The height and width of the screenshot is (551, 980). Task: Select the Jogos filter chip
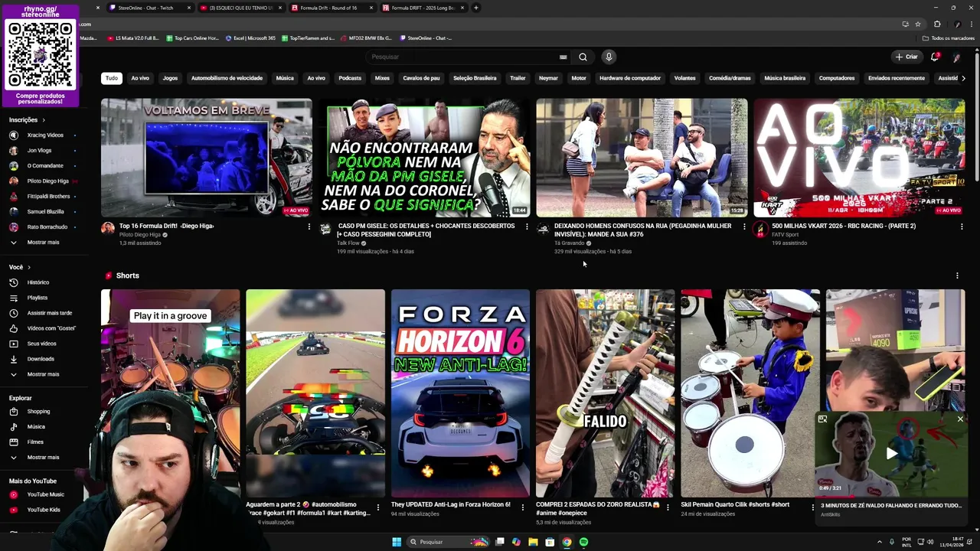170,78
